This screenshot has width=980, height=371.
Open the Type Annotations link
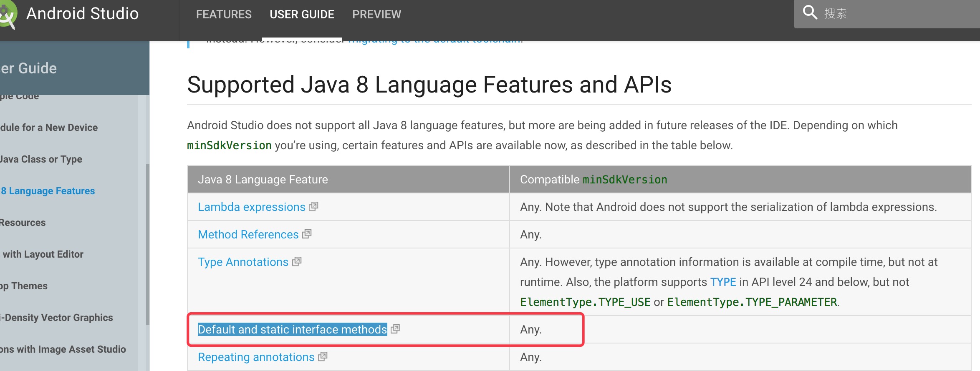coord(243,262)
